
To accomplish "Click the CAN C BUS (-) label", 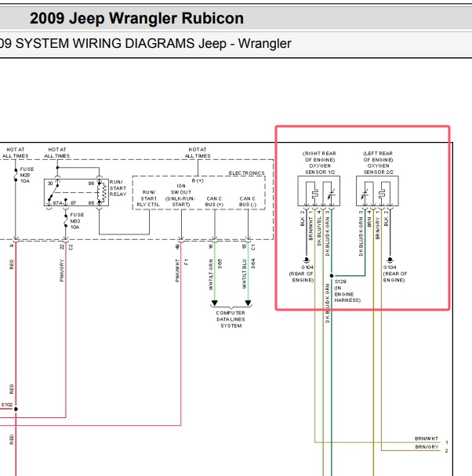I will [x=248, y=202].
